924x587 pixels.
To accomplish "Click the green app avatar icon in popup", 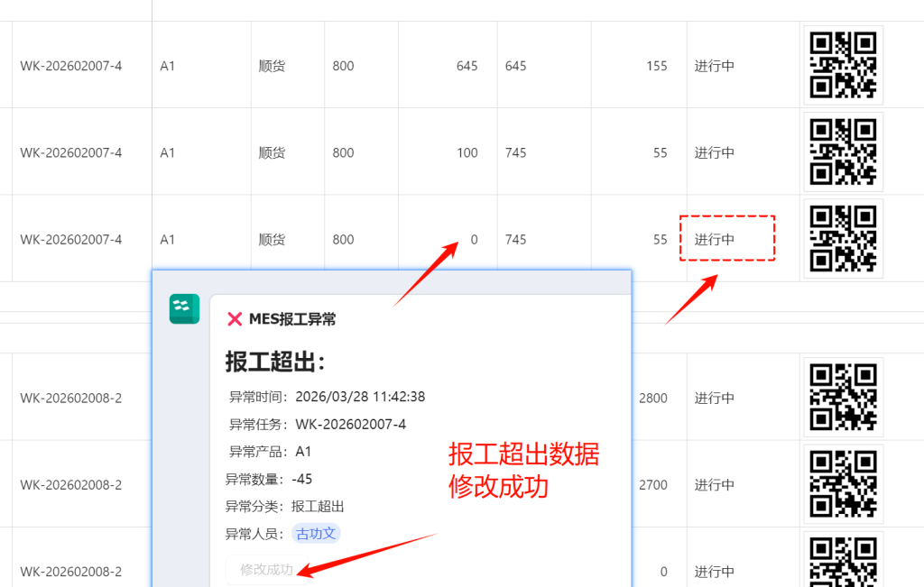I will [184, 309].
